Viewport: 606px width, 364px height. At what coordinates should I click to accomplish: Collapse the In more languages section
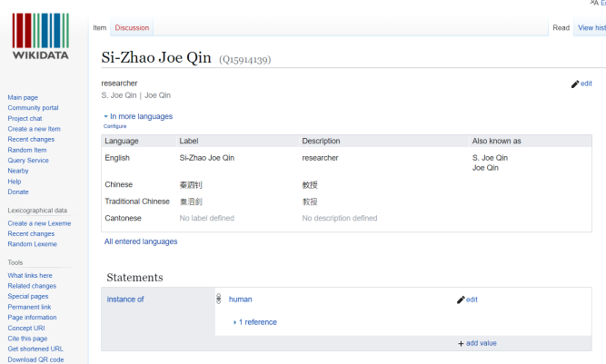click(138, 116)
